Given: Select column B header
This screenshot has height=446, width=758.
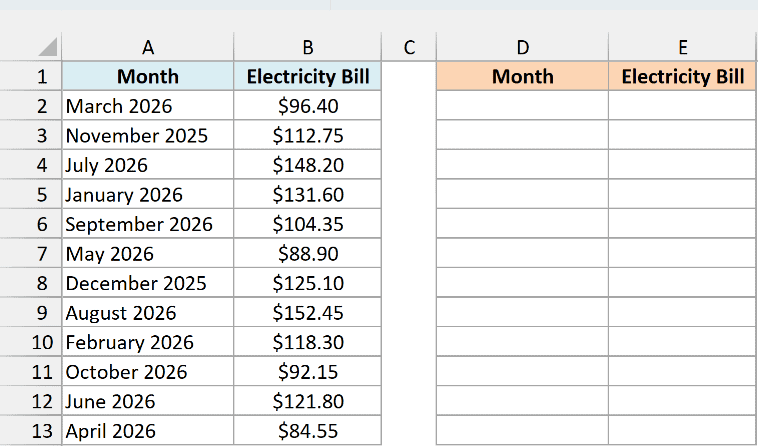Looking at the screenshot, I should click(x=307, y=47).
